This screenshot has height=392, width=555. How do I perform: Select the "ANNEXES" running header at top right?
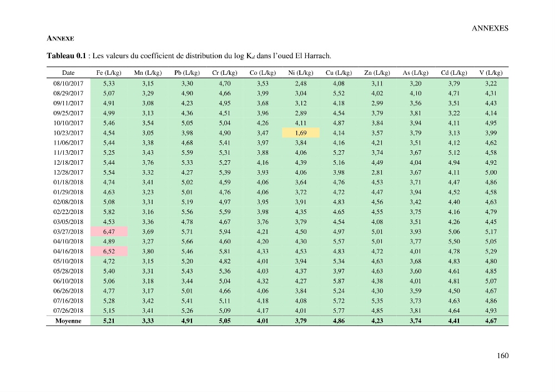coord(490,28)
